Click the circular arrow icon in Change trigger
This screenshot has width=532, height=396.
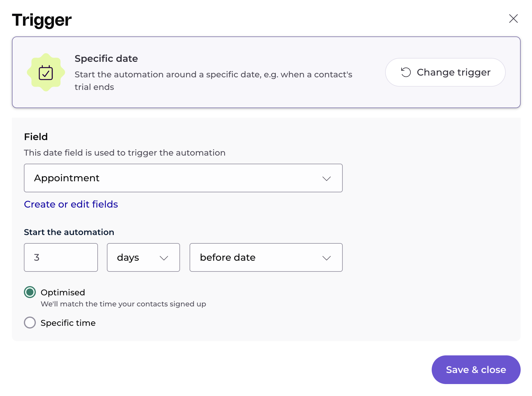click(406, 72)
